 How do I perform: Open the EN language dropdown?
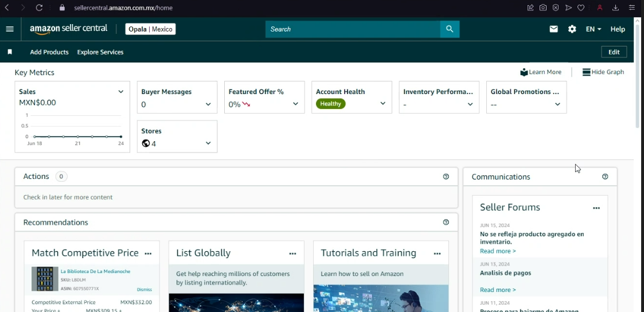pos(594,29)
